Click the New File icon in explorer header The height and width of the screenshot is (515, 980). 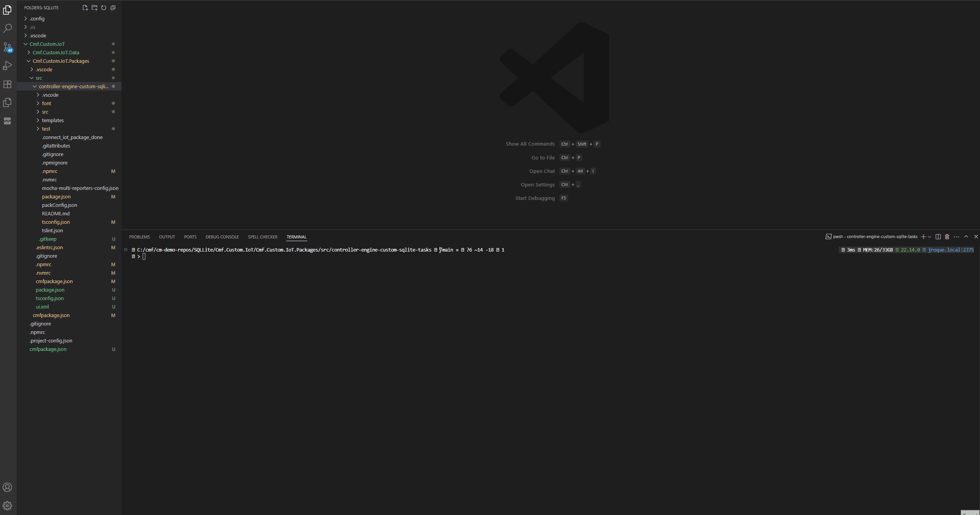coord(85,8)
